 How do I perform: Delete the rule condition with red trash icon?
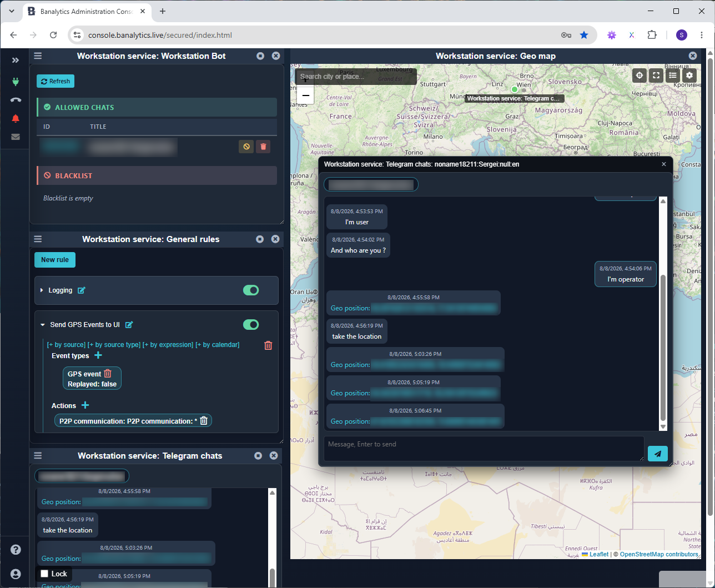click(x=268, y=345)
